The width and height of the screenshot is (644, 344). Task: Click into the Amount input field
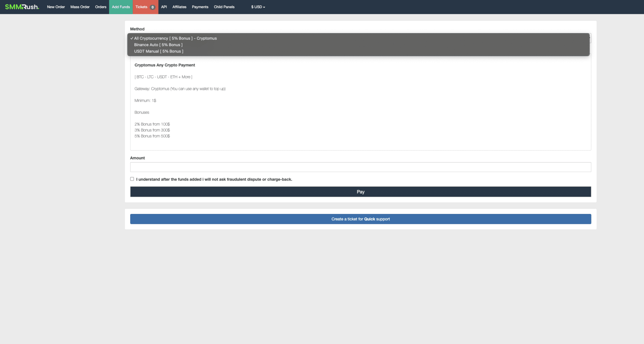click(x=360, y=167)
